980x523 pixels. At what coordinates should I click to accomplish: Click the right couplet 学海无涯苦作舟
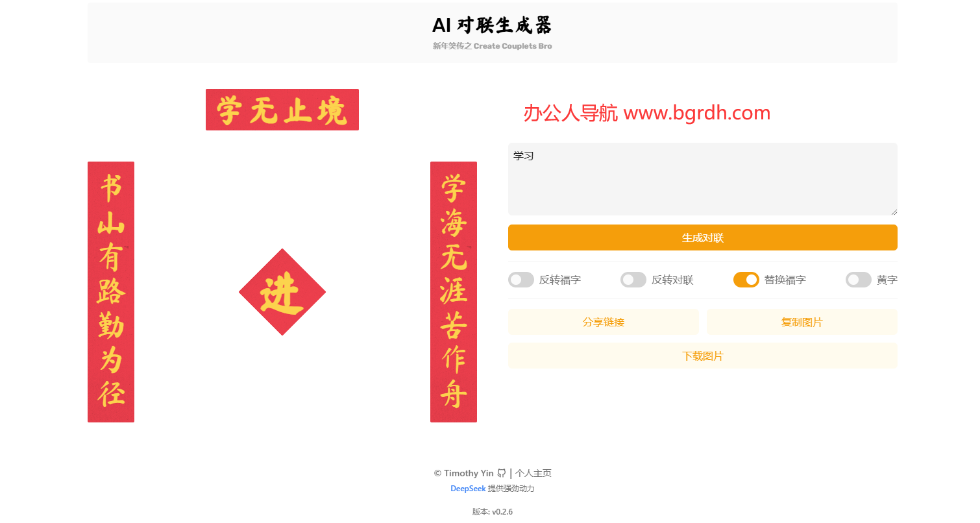tap(454, 292)
